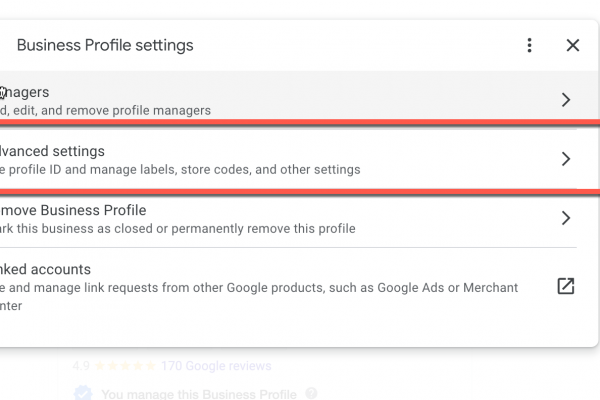Choose the Remove Business Profile heading
Viewport: 600px width, 400px height.
[x=73, y=210]
